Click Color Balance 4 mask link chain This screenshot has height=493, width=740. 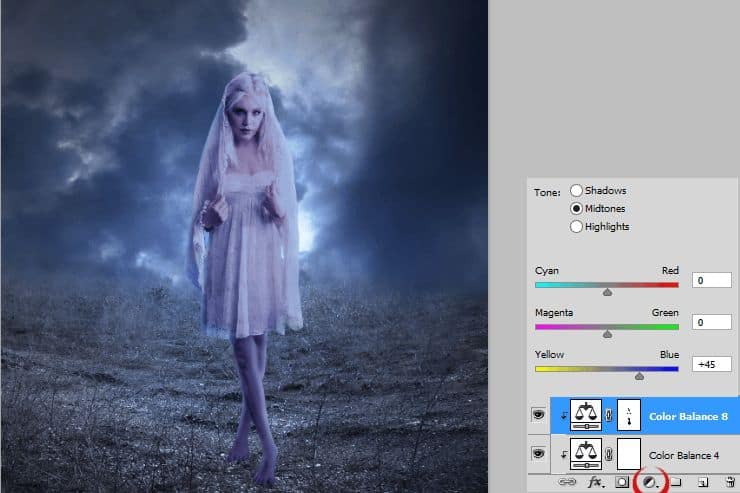(x=609, y=454)
